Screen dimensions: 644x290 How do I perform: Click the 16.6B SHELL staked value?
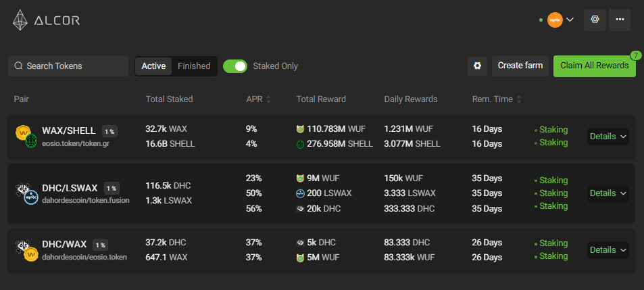170,144
